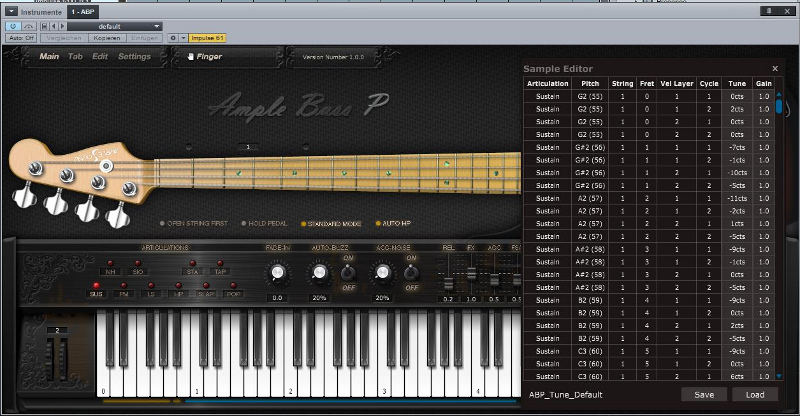Open the Edit page
Image resolution: width=800 pixels, height=416 pixels.
coord(100,57)
